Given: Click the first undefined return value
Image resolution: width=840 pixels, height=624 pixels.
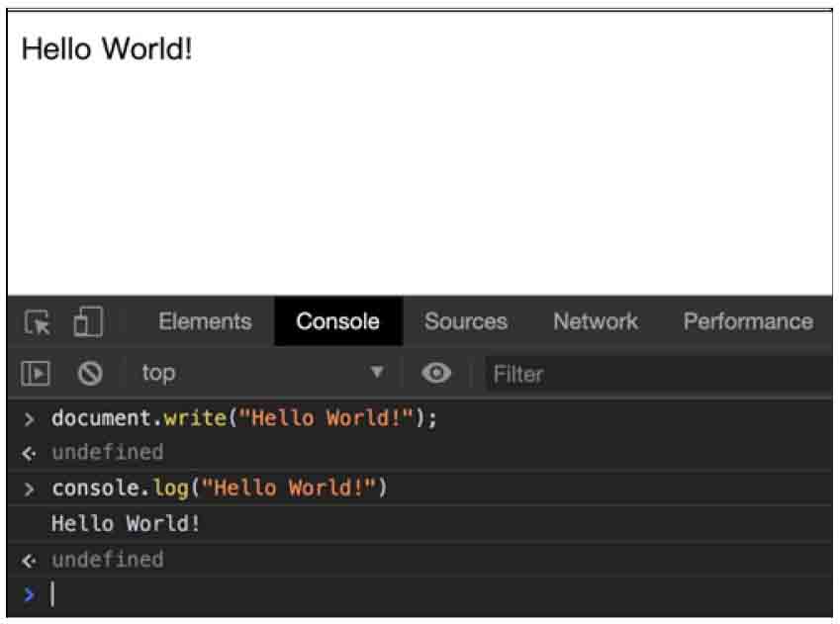Looking at the screenshot, I should tap(108, 453).
